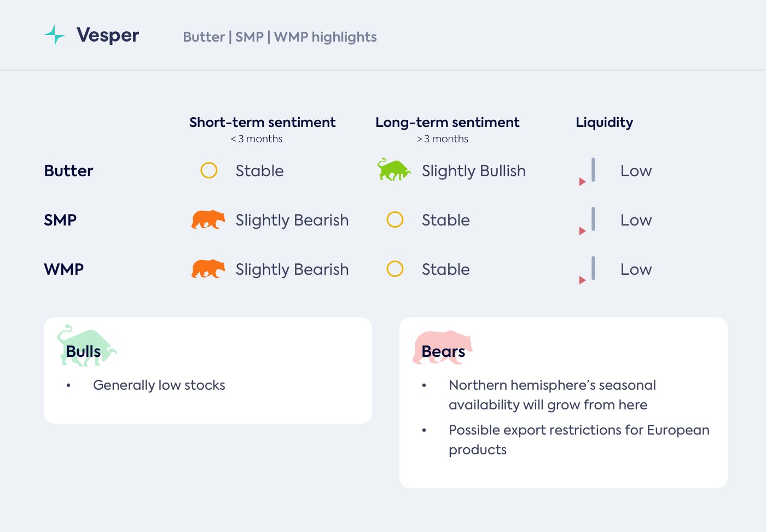Click the Vesper brand name
The width and height of the screenshot is (766, 532).
[x=108, y=35]
